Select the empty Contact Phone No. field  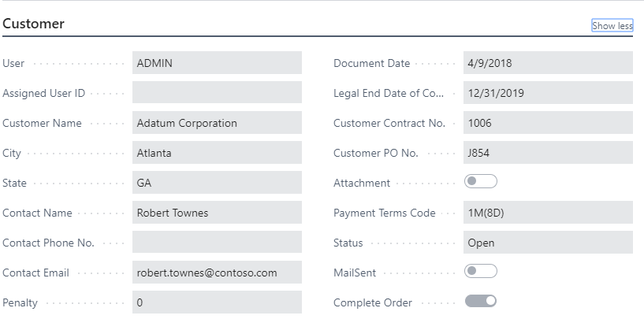[x=217, y=243]
